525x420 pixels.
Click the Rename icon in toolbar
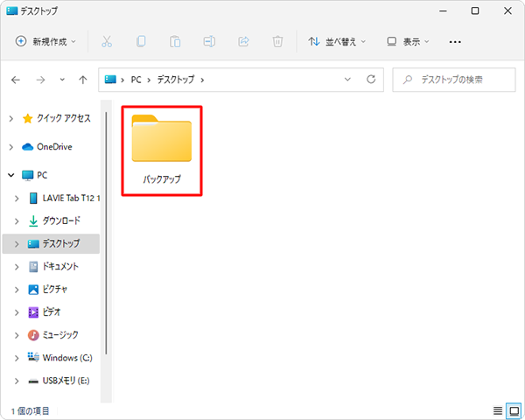click(209, 41)
